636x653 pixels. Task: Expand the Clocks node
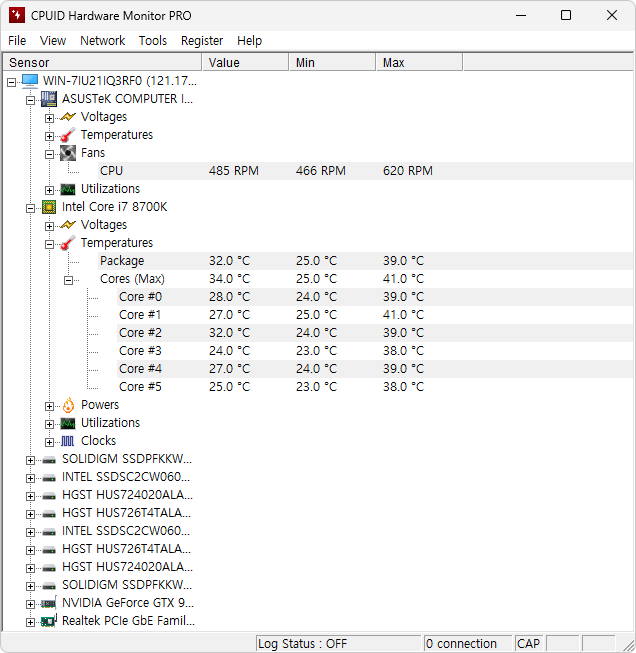[49, 442]
